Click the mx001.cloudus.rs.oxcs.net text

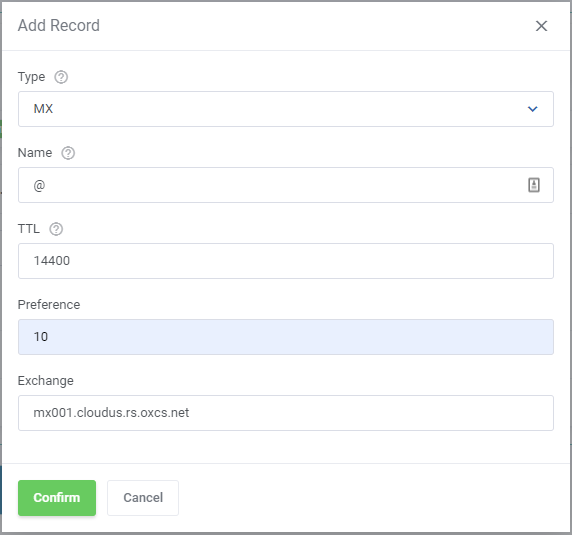tap(111, 412)
